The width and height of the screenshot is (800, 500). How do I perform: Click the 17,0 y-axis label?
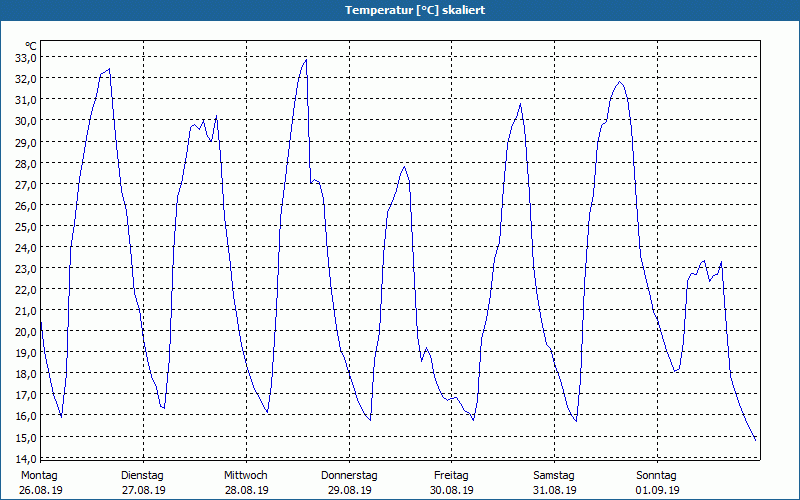[x=26, y=394]
